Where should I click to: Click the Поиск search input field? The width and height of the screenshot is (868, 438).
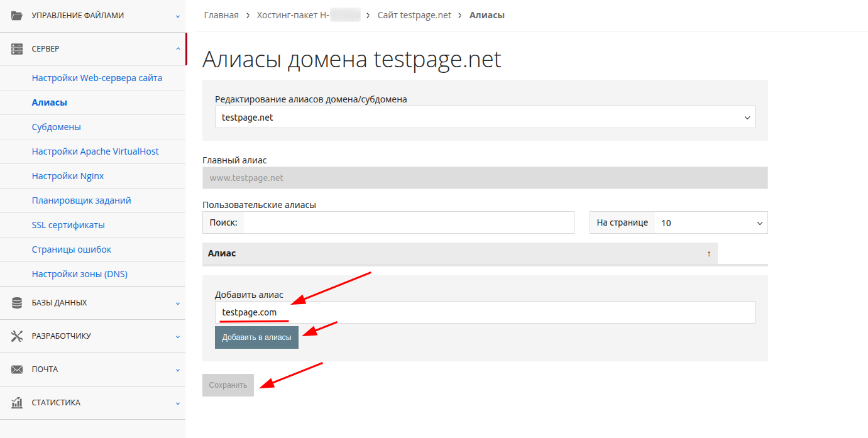point(409,222)
